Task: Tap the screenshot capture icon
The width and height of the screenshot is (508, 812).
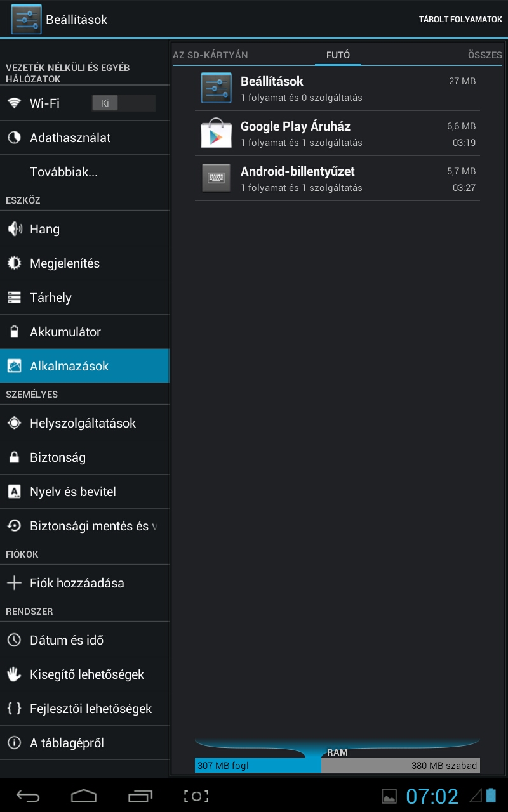Action: coord(196,796)
